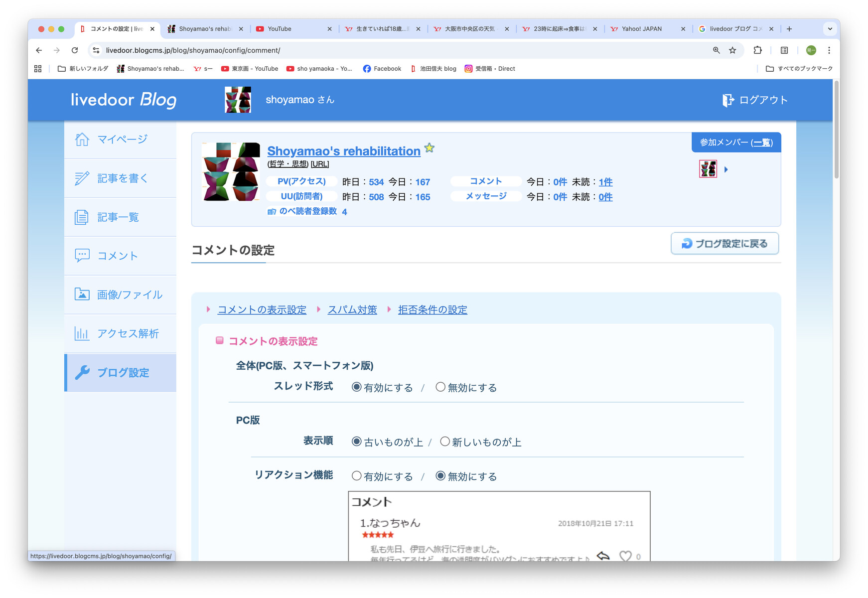This screenshot has height=598, width=868.
Task: Enable スレッド形式 with 有効にする radio
Action: click(x=356, y=387)
